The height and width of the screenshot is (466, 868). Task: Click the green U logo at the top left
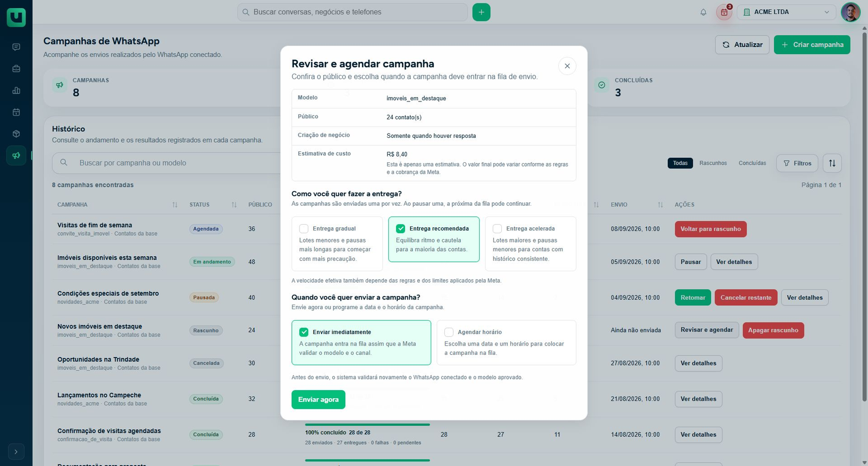click(16, 17)
